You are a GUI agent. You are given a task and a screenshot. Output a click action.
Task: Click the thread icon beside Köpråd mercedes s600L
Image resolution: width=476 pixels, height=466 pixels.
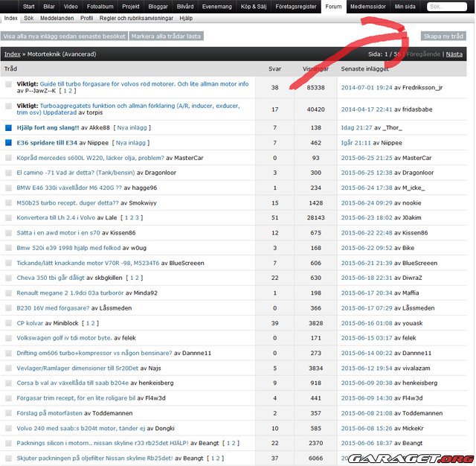click(x=9, y=158)
